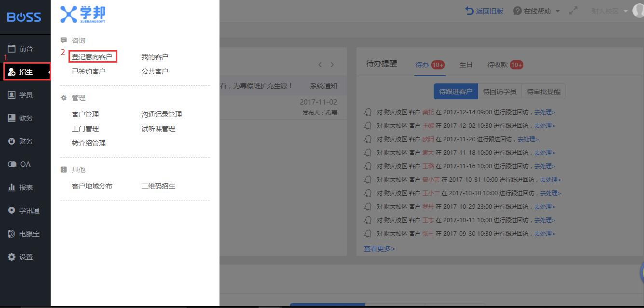The width and height of the screenshot is (644, 308).
Task: Click the 学讯通 location pin icon
Action: (12, 211)
